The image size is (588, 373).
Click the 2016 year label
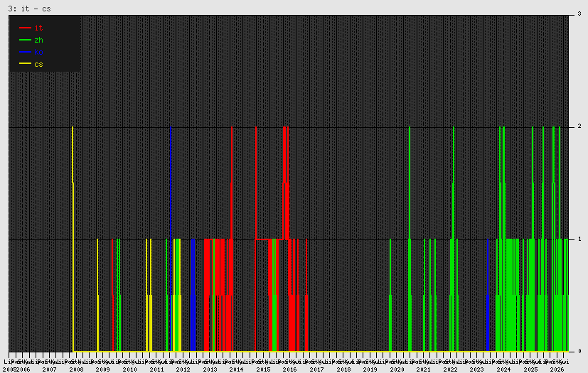click(x=290, y=369)
